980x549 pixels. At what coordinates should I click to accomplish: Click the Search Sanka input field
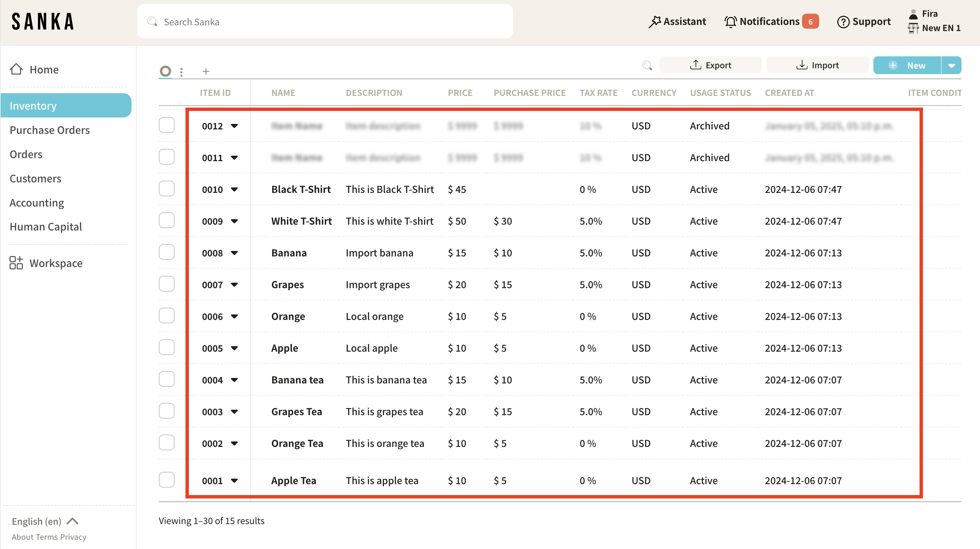pyautogui.click(x=325, y=22)
